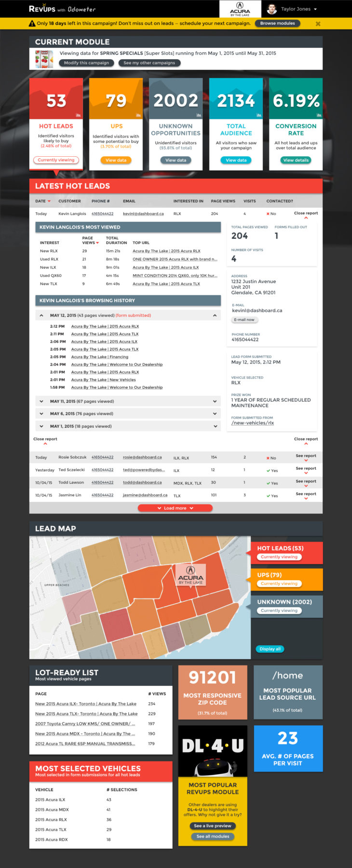
Task: Toggle Ups (79) Currently viewing on map
Action: tap(279, 583)
